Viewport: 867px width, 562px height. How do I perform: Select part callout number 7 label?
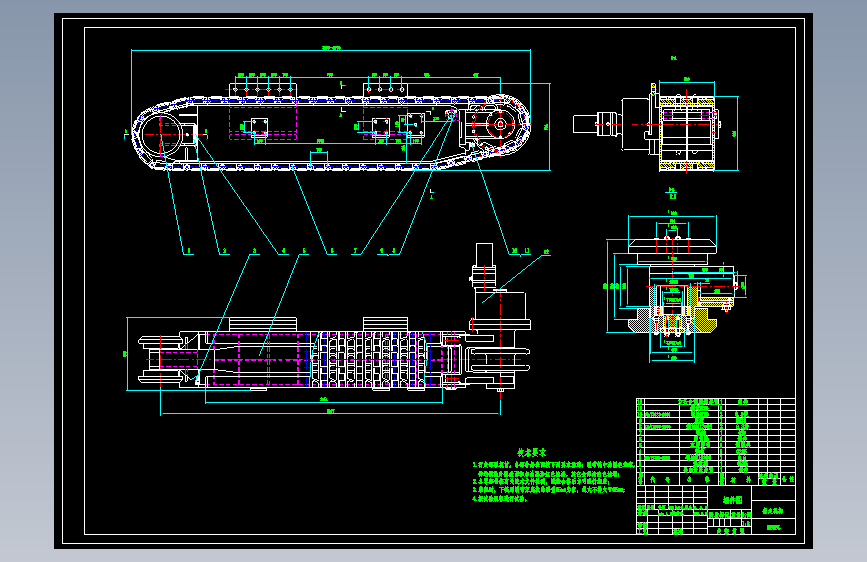pos(355,251)
